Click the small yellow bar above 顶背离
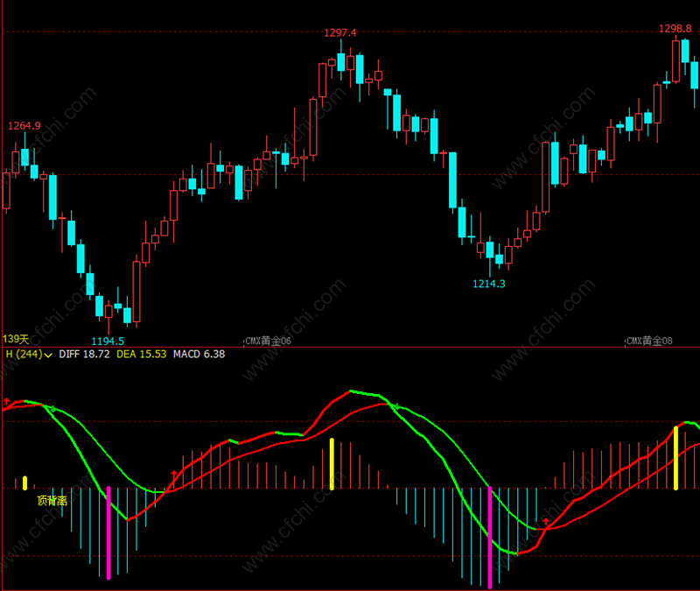The image size is (700, 591). 25,483
